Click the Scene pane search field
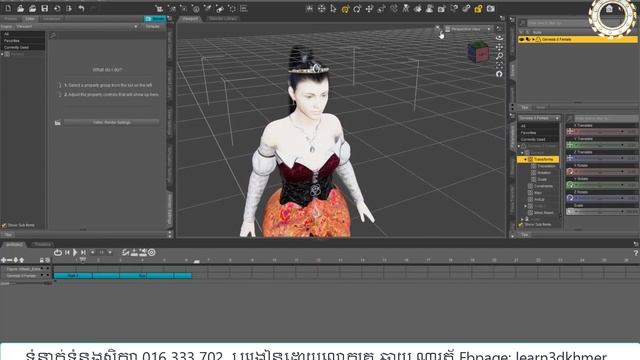This screenshot has width=640, height=360. 559,23
